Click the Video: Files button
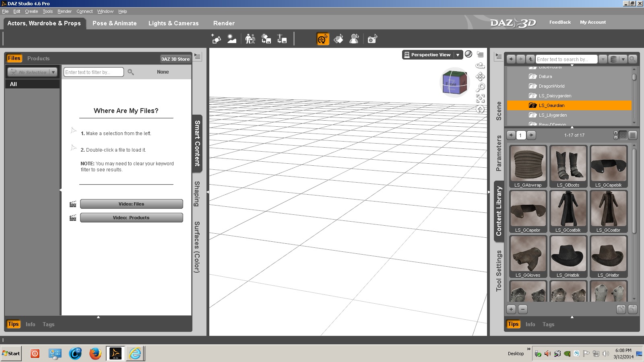 tap(131, 204)
